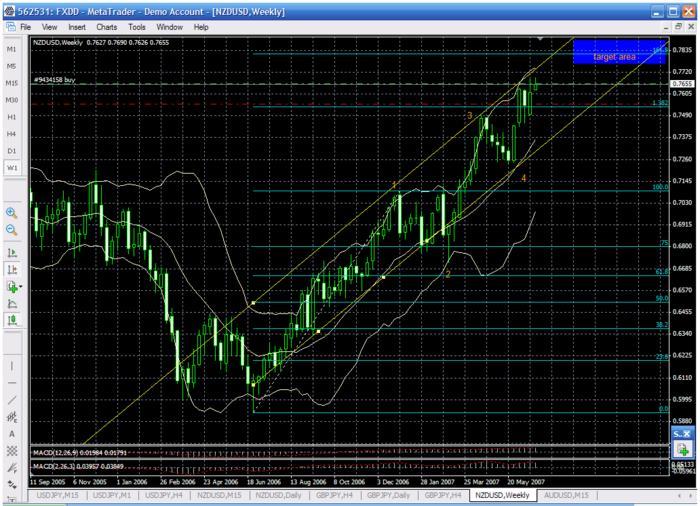The image size is (700, 506).
Task: Restore the inner chart window
Action: (x=678, y=27)
